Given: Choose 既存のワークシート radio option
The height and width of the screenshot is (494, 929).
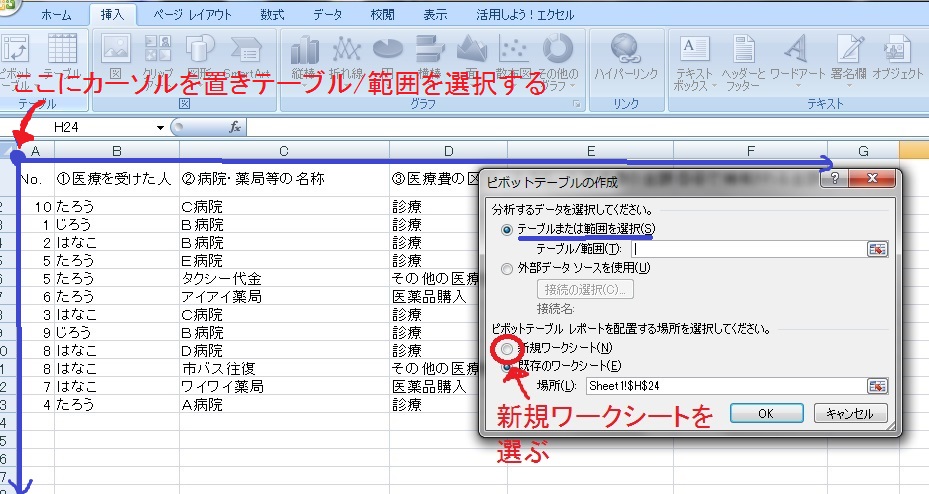Looking at the screenshot, I should [x=507, y=367].
